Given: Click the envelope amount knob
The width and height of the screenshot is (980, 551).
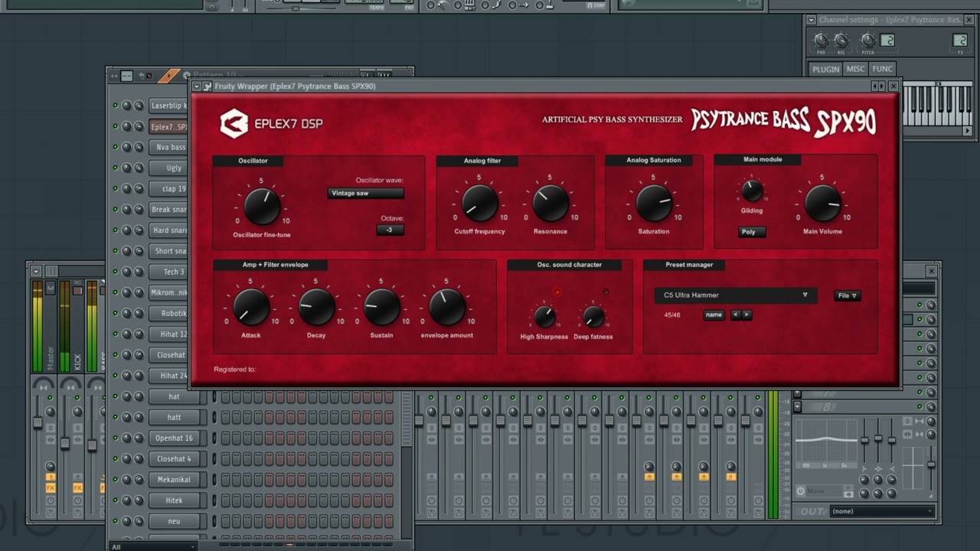Looking at the screenshot, I should click(447, 308).
